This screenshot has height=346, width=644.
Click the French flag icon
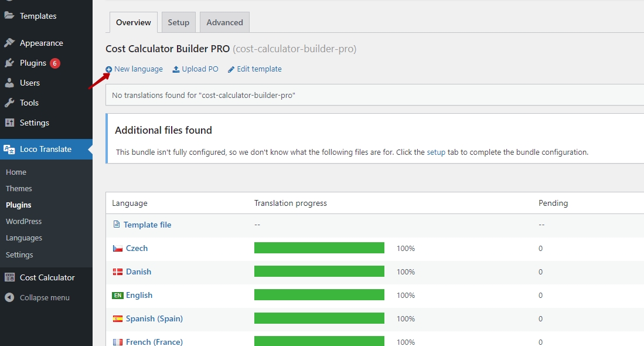(x=117, y=342)
